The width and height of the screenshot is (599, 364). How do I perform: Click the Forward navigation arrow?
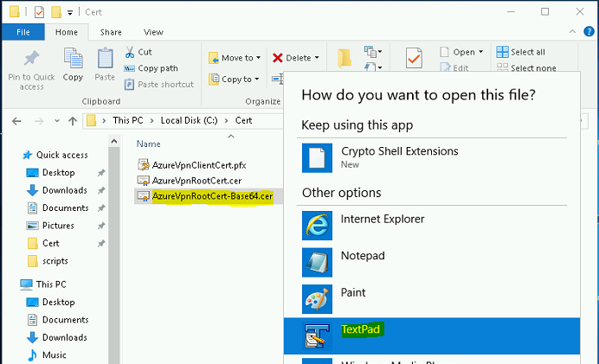pyautogui.click(x=39, y=121)
